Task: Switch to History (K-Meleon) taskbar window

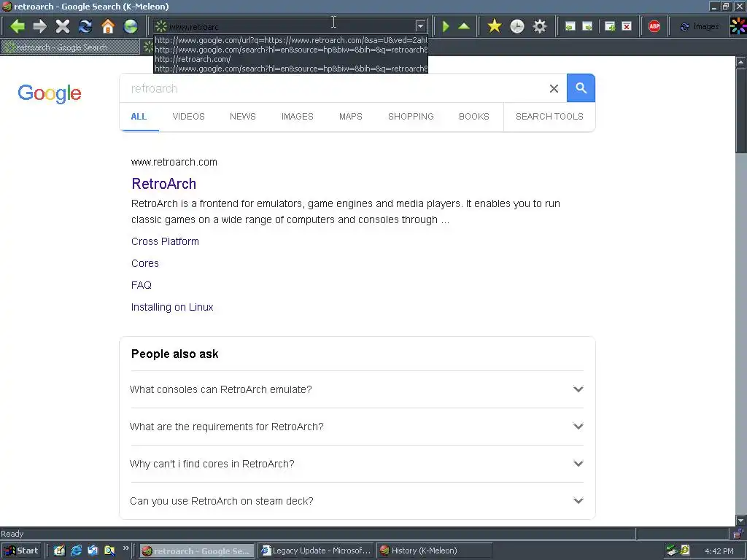Action: [x=434, y=551]
